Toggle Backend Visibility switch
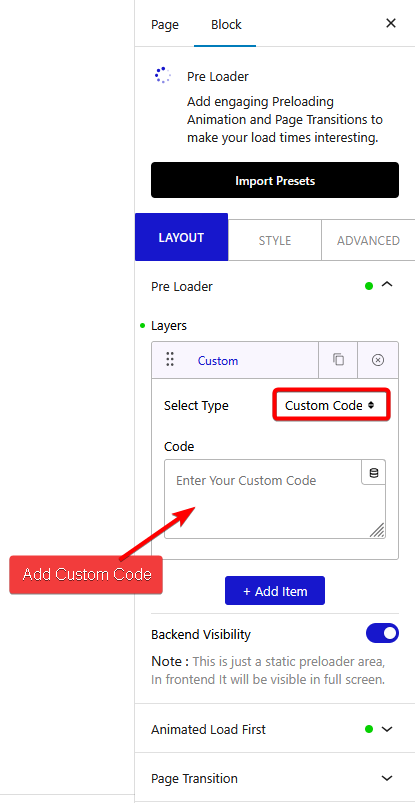The image size is (415, 803). [382, 633]
